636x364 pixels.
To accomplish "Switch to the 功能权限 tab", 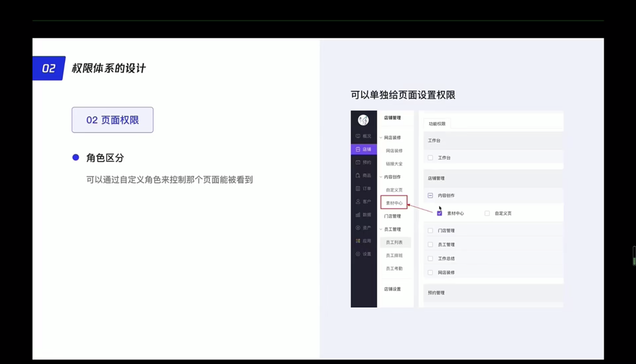I will (x=437, y=124).
